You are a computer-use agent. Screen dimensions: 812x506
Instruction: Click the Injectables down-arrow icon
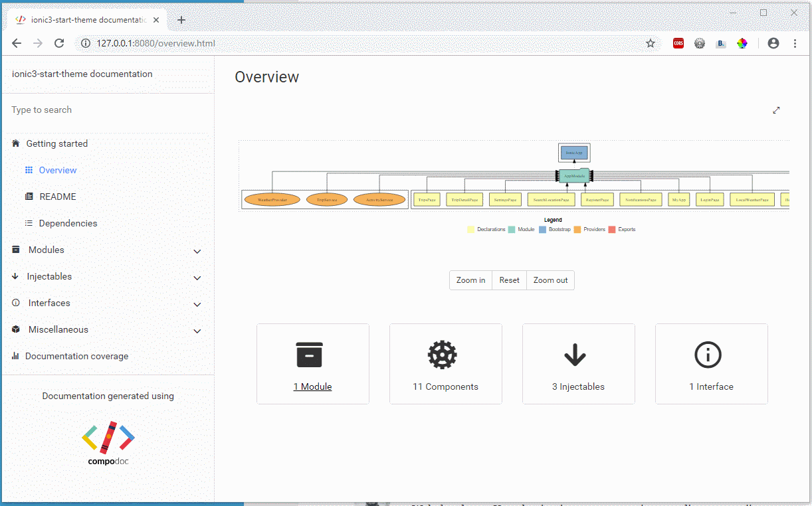575,355
